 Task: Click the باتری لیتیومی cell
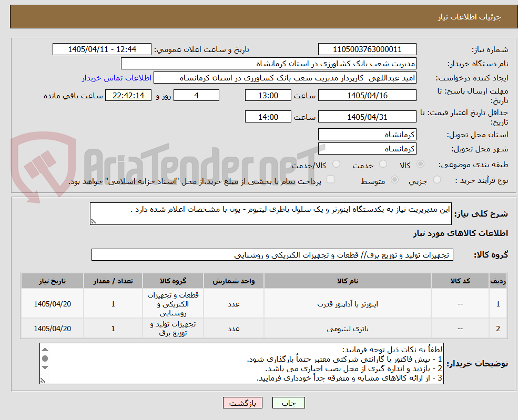tap(348, 329)
